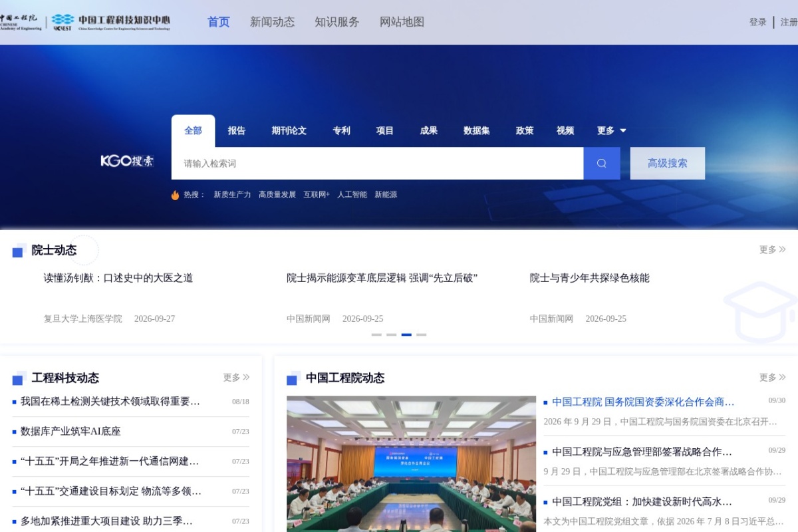Select the 成果 search tab
Viewport: 798px width, 532px height.
point(429,130)
